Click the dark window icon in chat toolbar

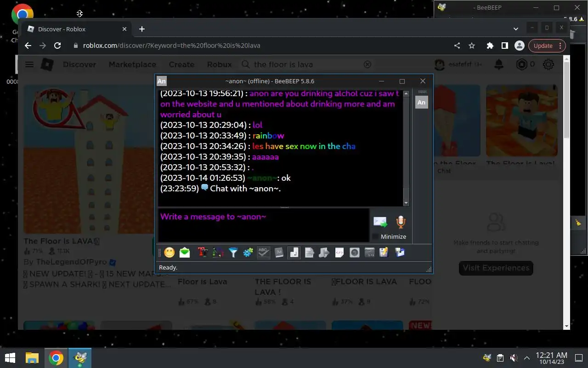tap(370, 253)
